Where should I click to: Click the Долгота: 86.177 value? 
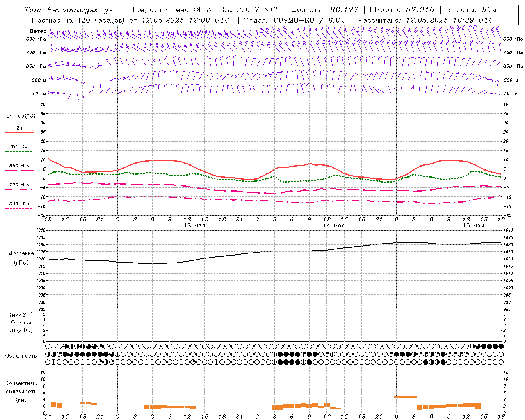(x=325, y=10)
